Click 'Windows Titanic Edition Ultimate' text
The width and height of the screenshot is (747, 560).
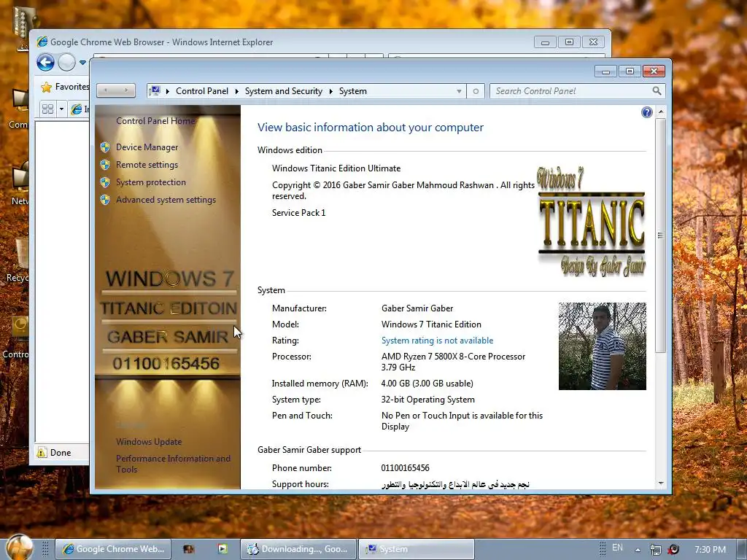[336, 168]
